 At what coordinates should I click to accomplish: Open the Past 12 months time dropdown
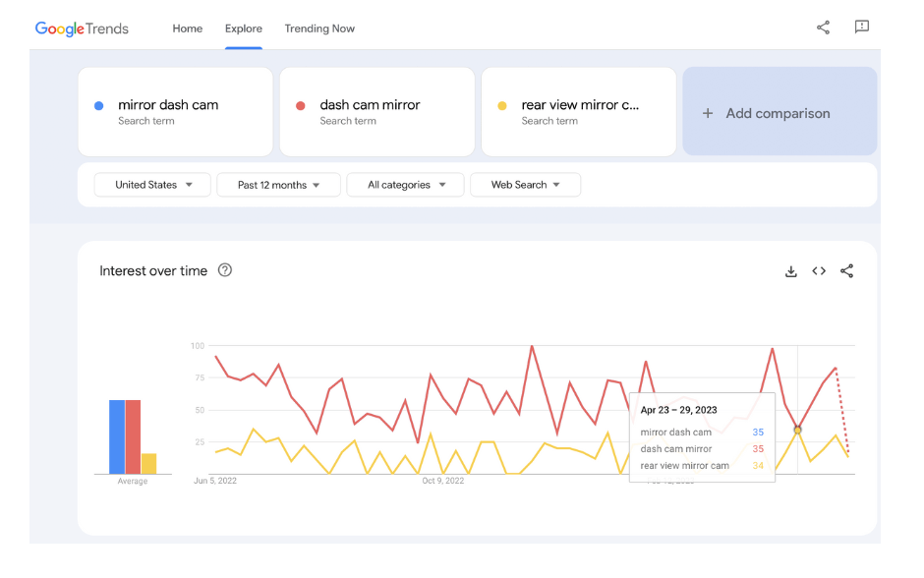click(279, 185)
